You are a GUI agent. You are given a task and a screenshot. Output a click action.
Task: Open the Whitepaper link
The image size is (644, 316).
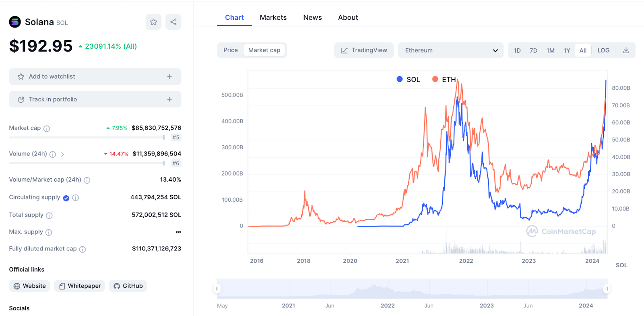(80, 286)
